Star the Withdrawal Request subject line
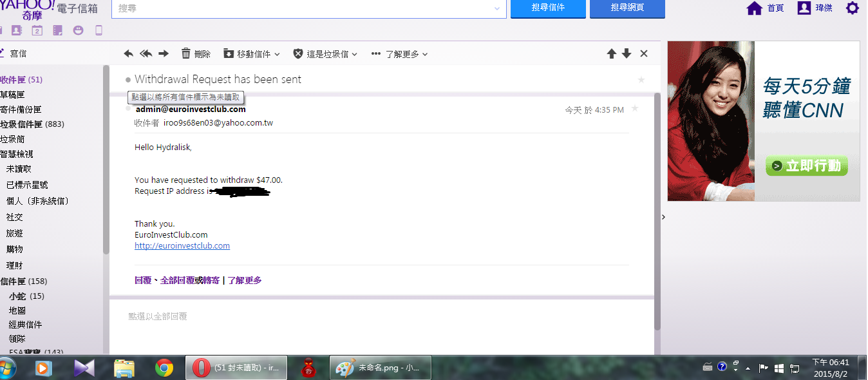This screenshot has height=380, width=868. 641,80
